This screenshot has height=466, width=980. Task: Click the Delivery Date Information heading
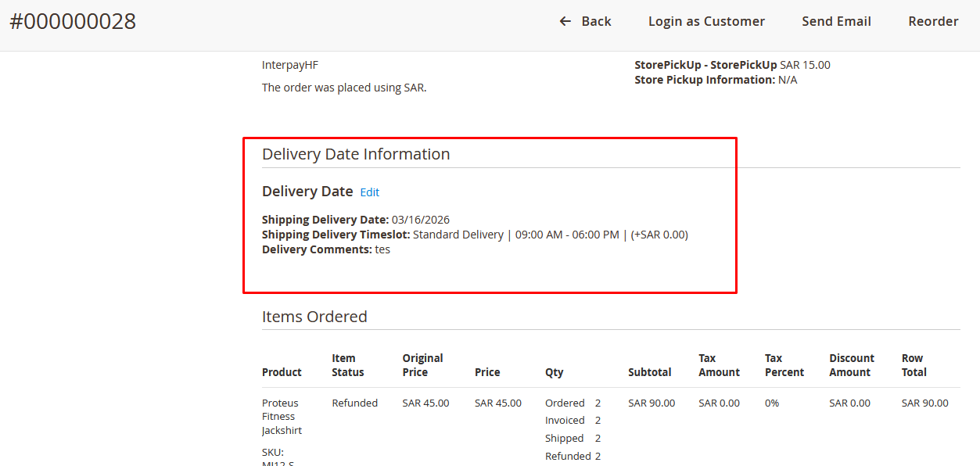[356, 154]
